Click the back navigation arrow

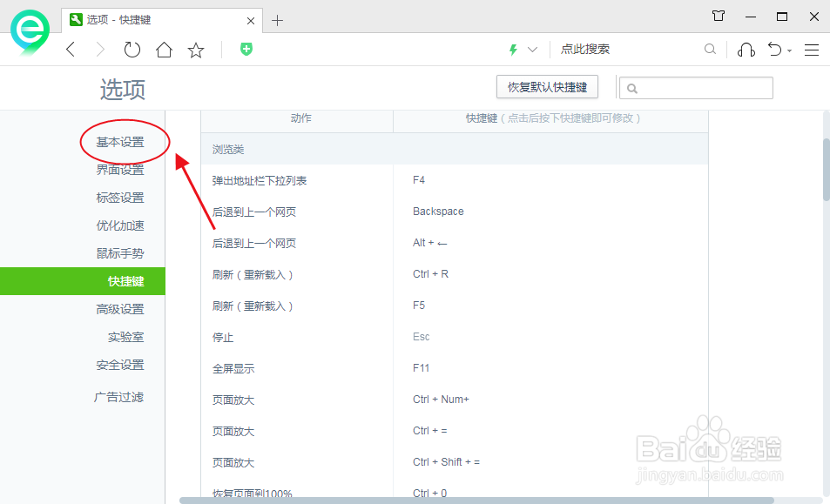71,50
